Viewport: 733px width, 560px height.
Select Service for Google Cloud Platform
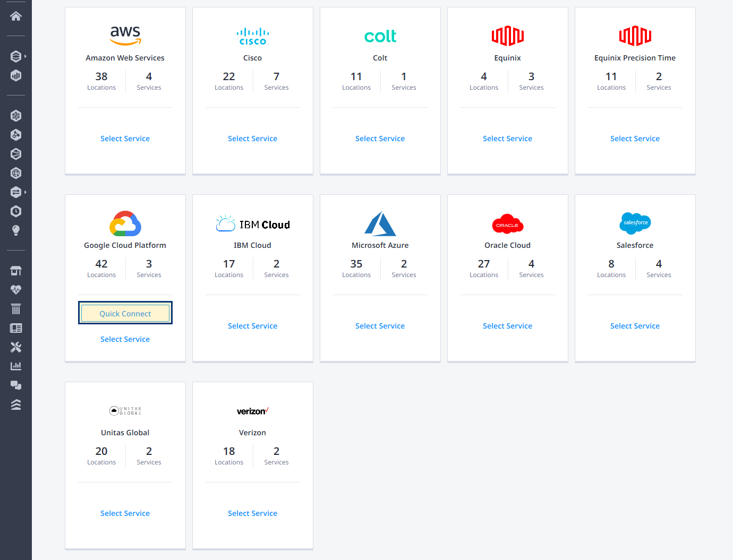coord(125,339)
